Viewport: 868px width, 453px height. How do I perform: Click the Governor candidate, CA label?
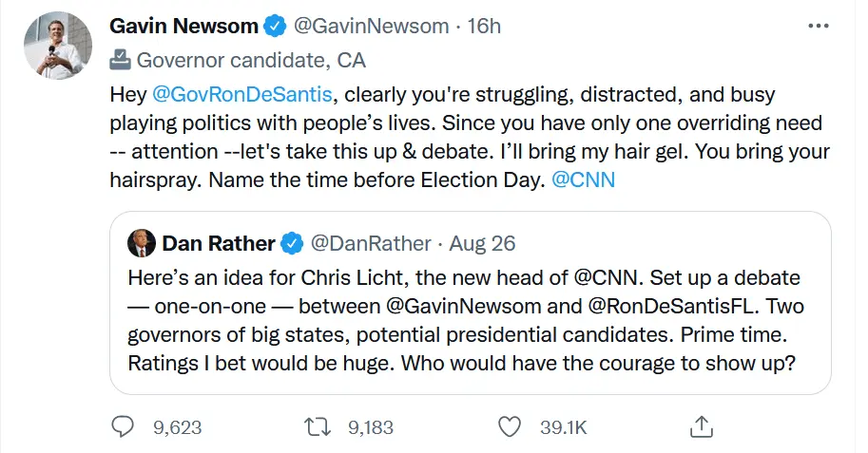(252, 61)
